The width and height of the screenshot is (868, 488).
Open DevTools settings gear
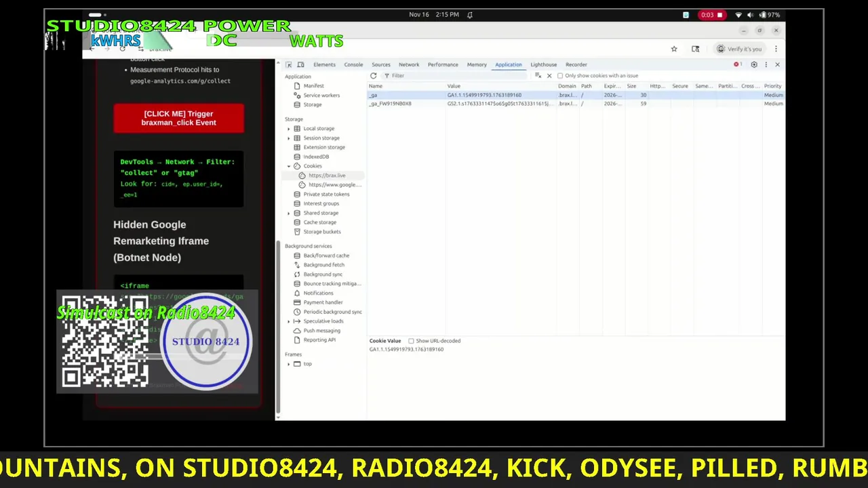click(754, 64)
